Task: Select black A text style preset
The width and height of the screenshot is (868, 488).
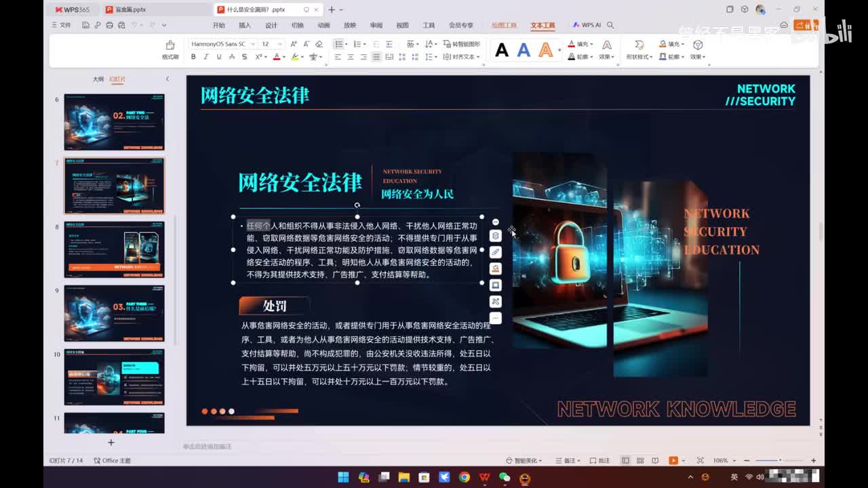Action: (x=502, y=50)
